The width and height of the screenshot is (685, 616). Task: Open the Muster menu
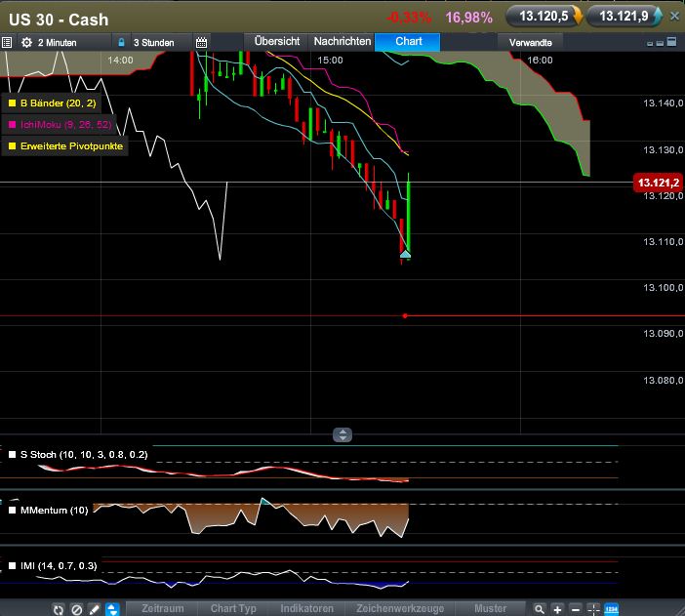pyautogui.click(x=490, y=608)
